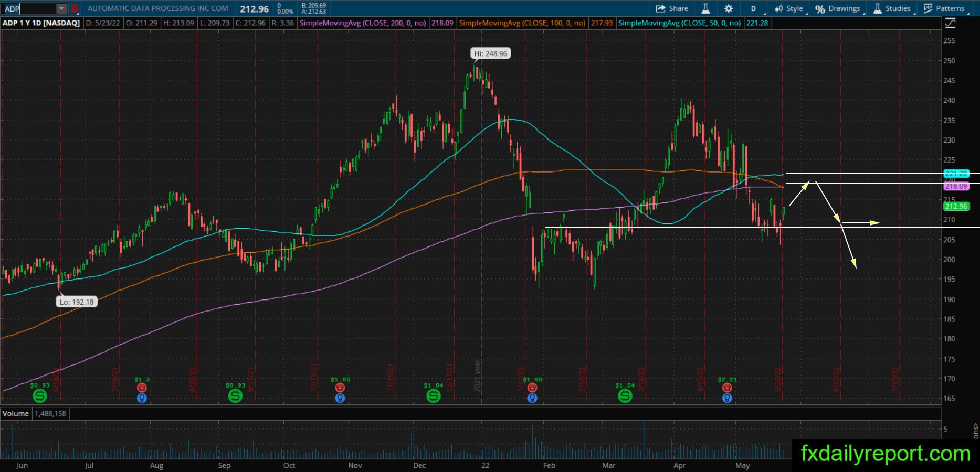Click the $1.04 dividend icon beside 12/17/21
Image resolution: width=980 pixels, height=472 pixels.
point(433,396)
